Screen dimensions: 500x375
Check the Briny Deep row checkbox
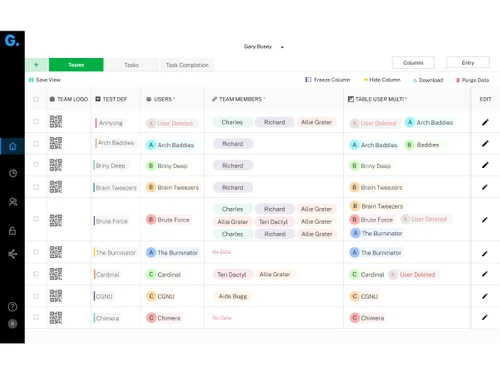click(36, 165)
